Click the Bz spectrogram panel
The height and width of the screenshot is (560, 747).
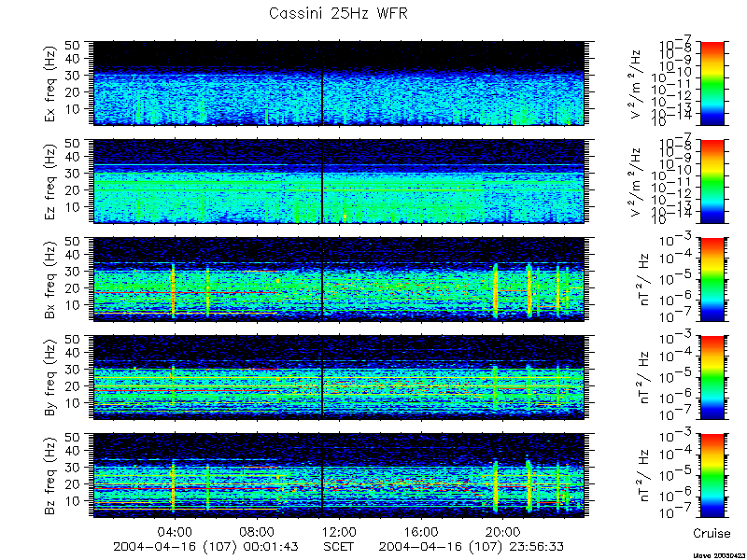pos(338,476)
